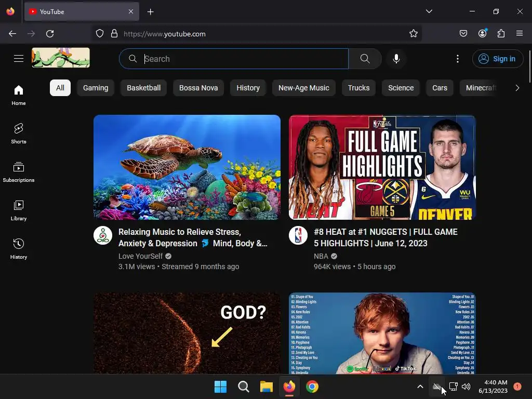Open Relaxing Music to Relieve Stress title

pos(193,237)
